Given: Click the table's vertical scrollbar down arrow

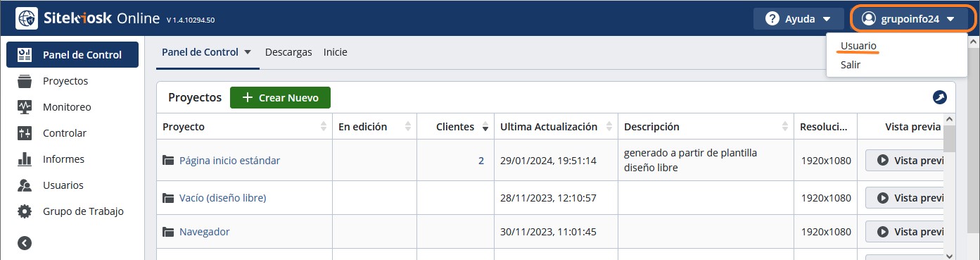Looking at the screenshot, I should pos(950,255).
